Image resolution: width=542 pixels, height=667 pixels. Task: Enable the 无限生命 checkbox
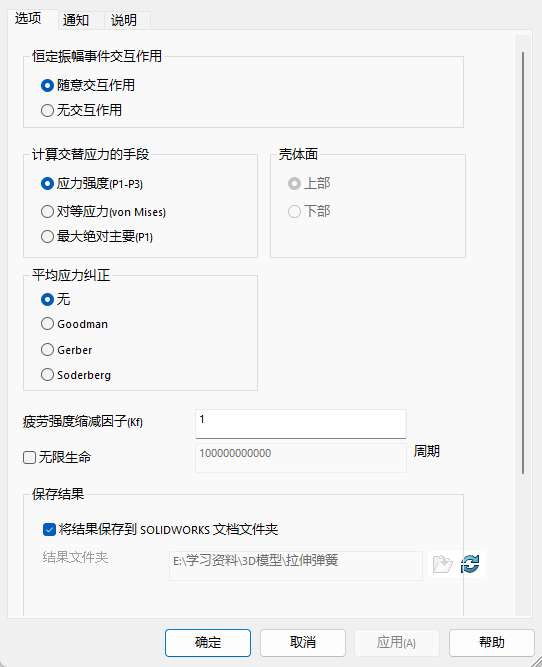click(x=29, y=458)
